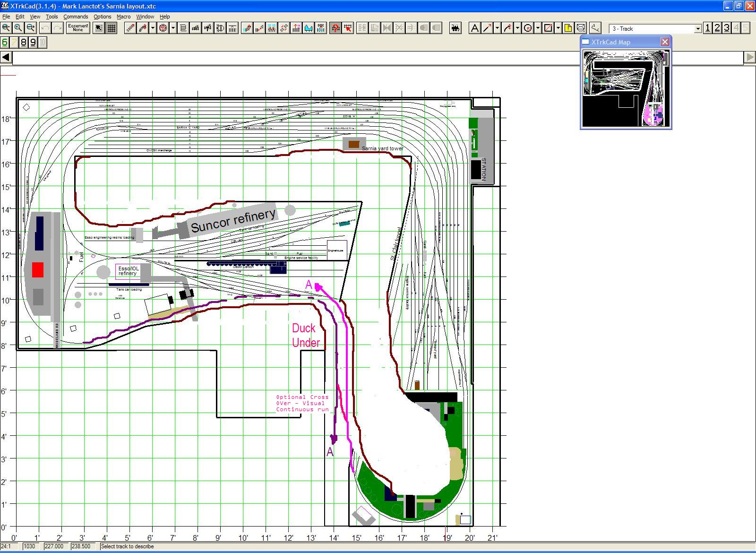
Task: Expand the draw line tool dropdown arrow
Action: (497, 28)
